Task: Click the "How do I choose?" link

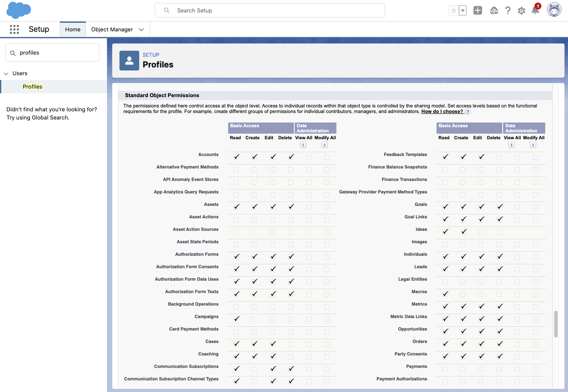Action: pos(442,111)
